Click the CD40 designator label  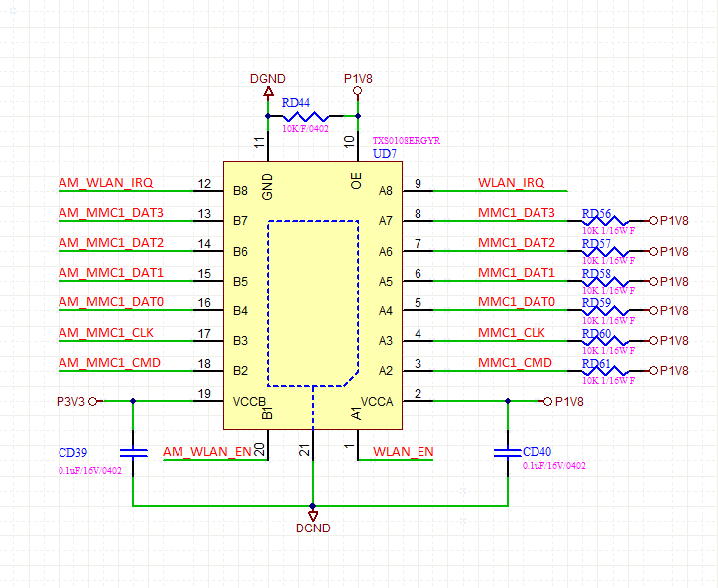(x=538, y=452)
